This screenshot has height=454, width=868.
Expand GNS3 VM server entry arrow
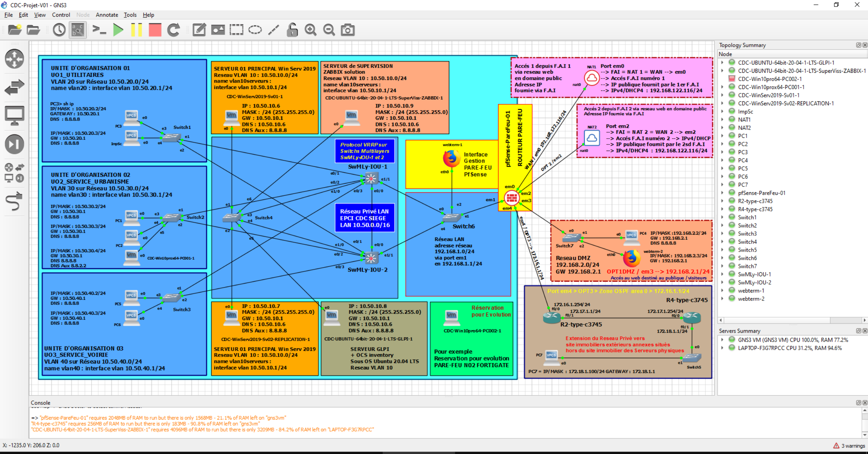(x=722, y=340)
